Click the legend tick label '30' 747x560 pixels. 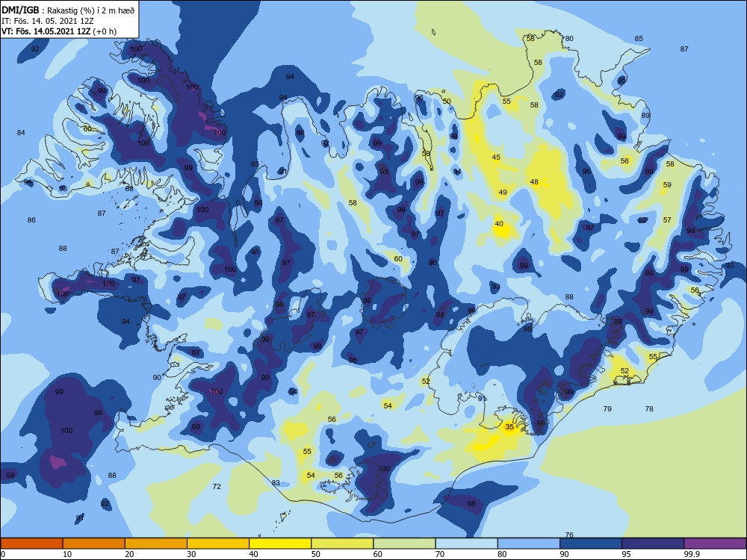click(x=191, y=554)
